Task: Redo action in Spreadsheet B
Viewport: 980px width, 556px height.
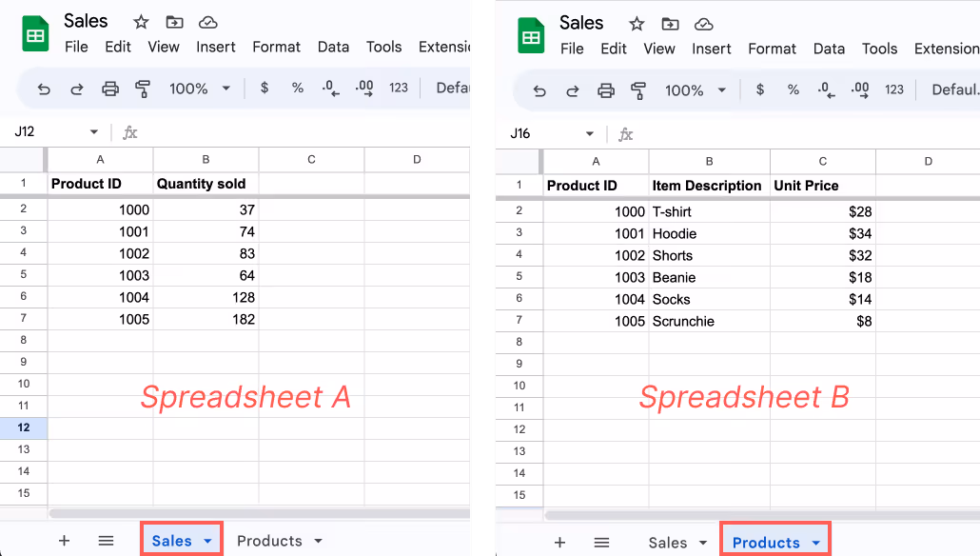Action: [x=573, y=90]
